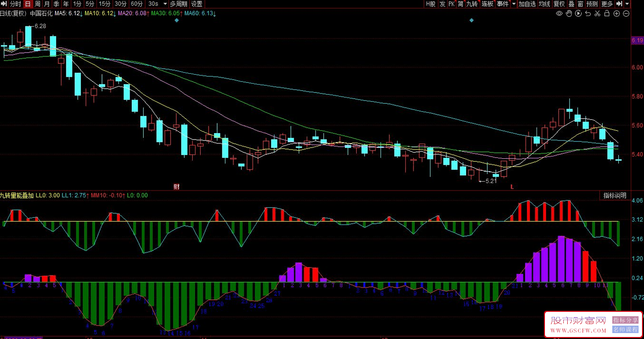The width and height of the screenshot is (644, 339).
Task: Open the 复权 adjustment button in toolbar
Action: pos(559,3)
